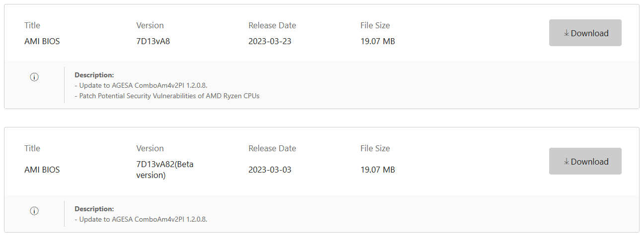Image resolution: width=644 pixels, height=238 pixels.
Task: Click the AGESA update line in first description
Action: click(141, 85)
